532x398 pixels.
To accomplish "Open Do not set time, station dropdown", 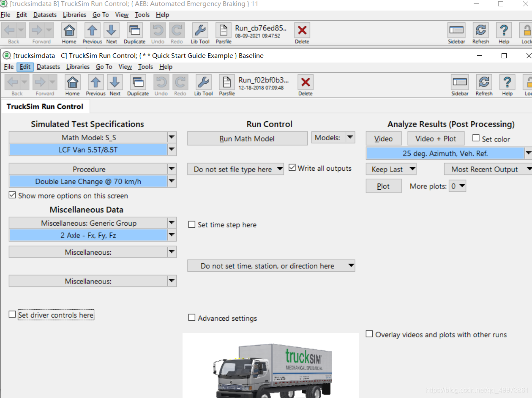I will [x=271, y=266].
